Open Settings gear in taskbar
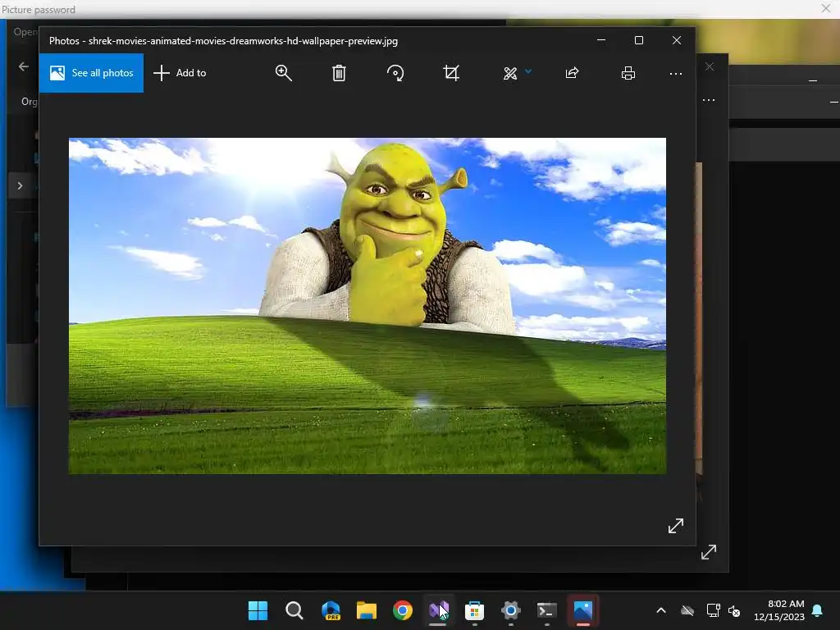This screenshot has height=630, width=840. point(510,610)
